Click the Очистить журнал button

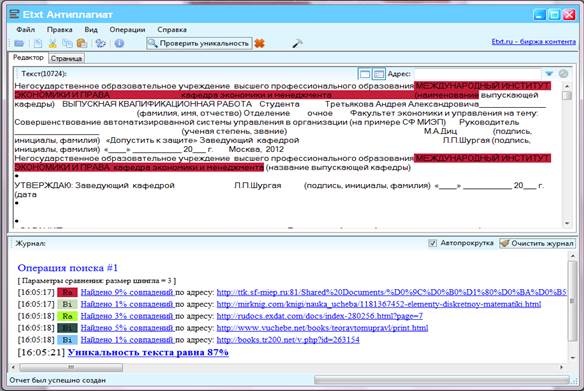coord(537,243)
